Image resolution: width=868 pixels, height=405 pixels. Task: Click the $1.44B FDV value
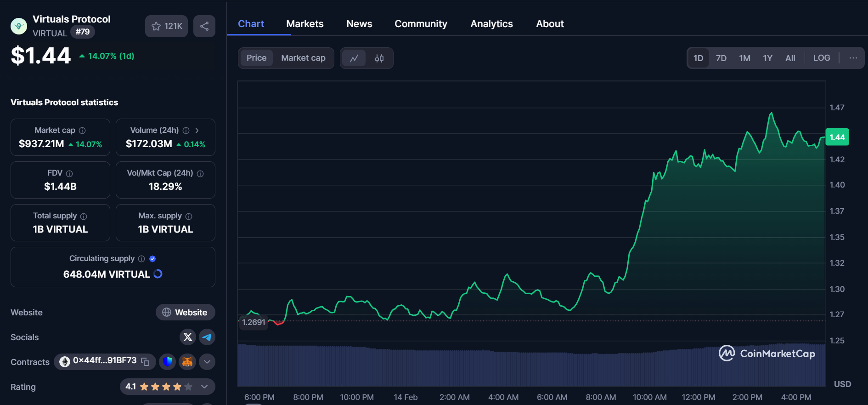click(60, 187)
